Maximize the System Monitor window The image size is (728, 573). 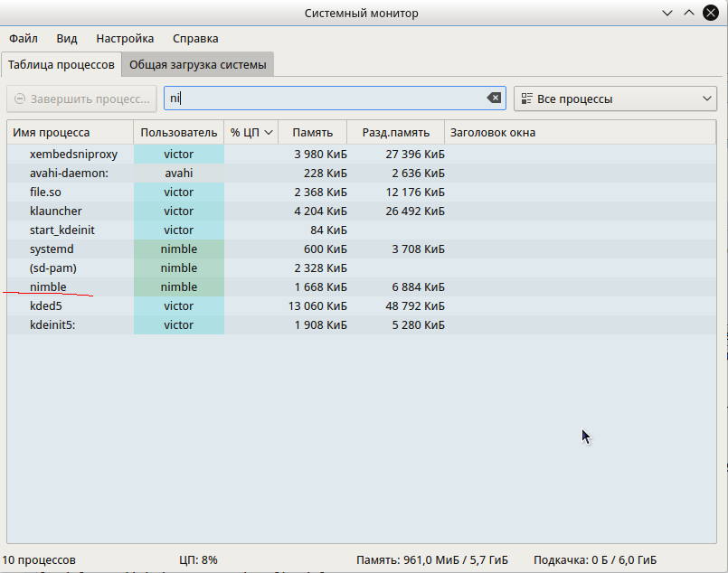pyautogui.click(x=689, y=13)
